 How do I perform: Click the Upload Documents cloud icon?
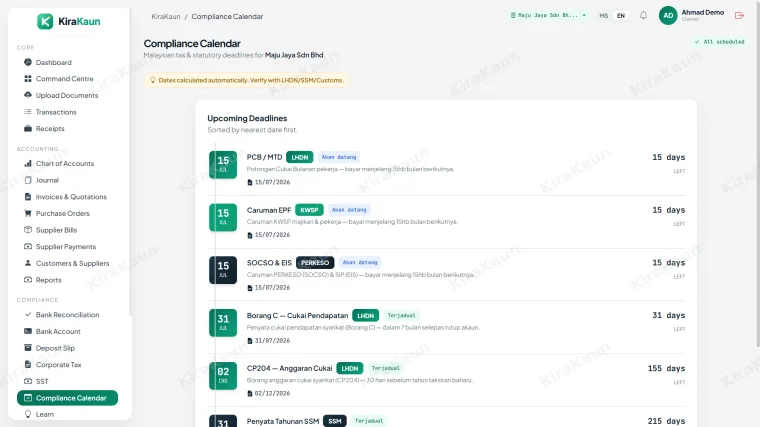point(28,95)
